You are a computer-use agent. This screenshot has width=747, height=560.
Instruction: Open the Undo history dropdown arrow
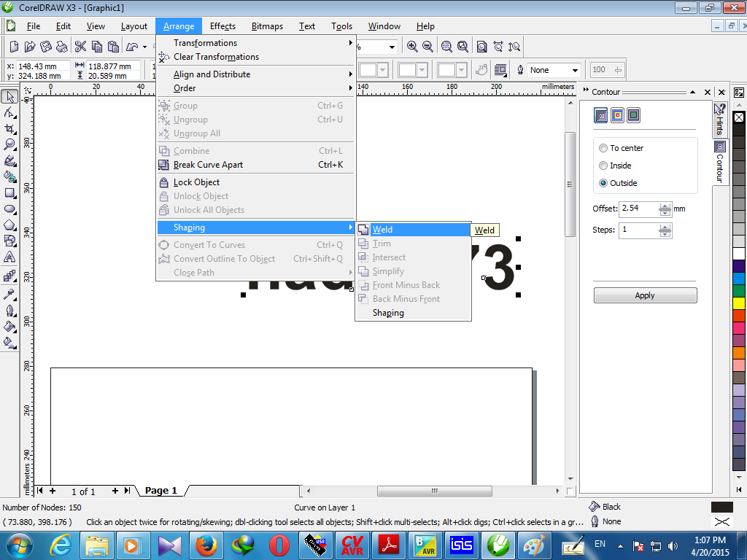pos(145,47)
